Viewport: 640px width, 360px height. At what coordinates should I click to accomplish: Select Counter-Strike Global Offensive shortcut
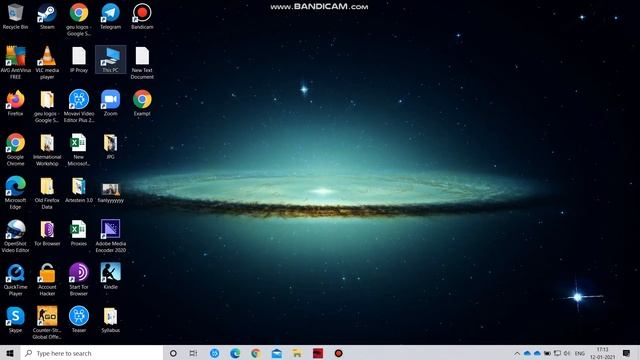point(47,323)
